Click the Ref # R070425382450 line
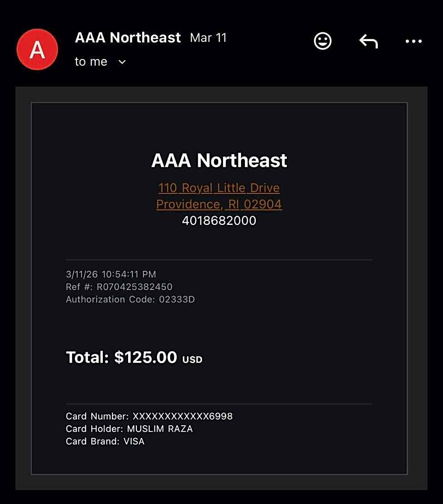 coord(119,287)
